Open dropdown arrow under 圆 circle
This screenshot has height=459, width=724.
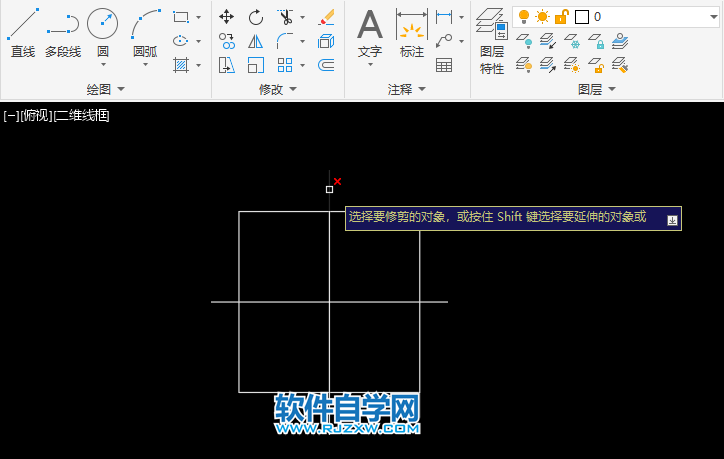click(103, 65)
